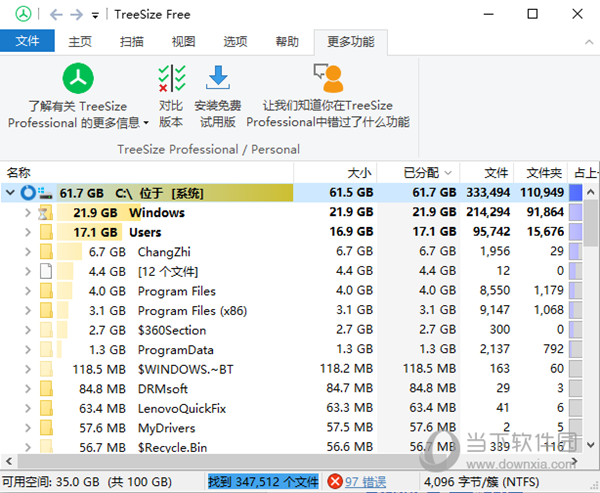The width and height of the screenshot is (600, 493).
Task: Select the $Recycle.Bin row
Action: point(292,447)
